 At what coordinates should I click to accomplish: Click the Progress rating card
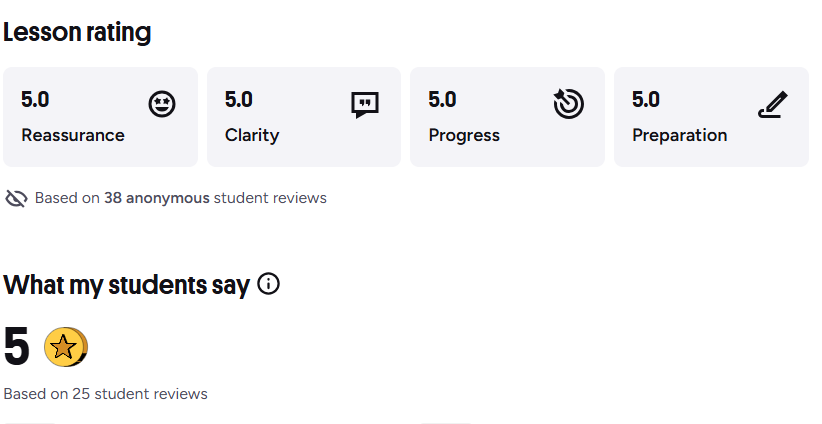point(507,117)
